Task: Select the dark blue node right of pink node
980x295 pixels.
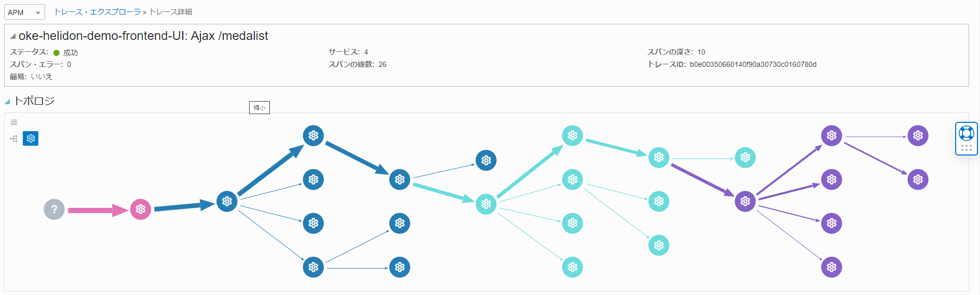Action: click(227, 201)
